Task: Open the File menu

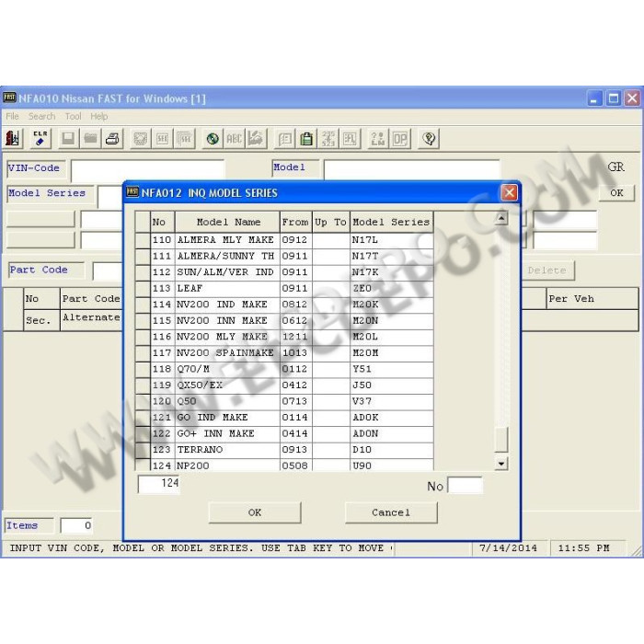Action: click(x=12, y=116)
